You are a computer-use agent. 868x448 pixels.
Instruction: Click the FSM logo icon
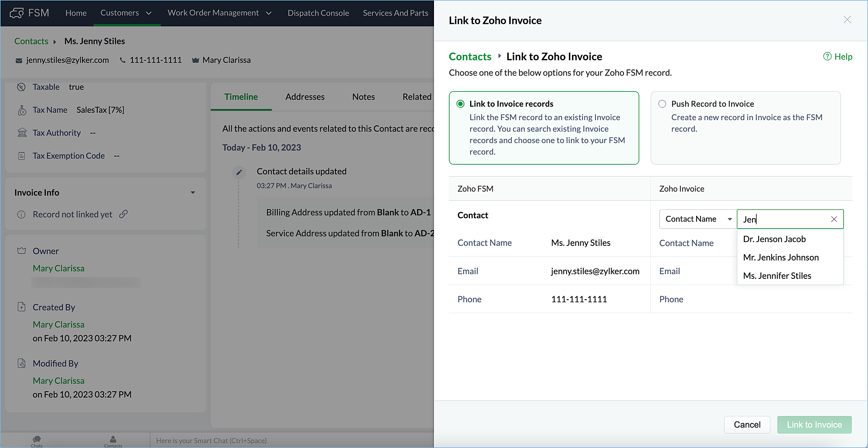(16, 13)
